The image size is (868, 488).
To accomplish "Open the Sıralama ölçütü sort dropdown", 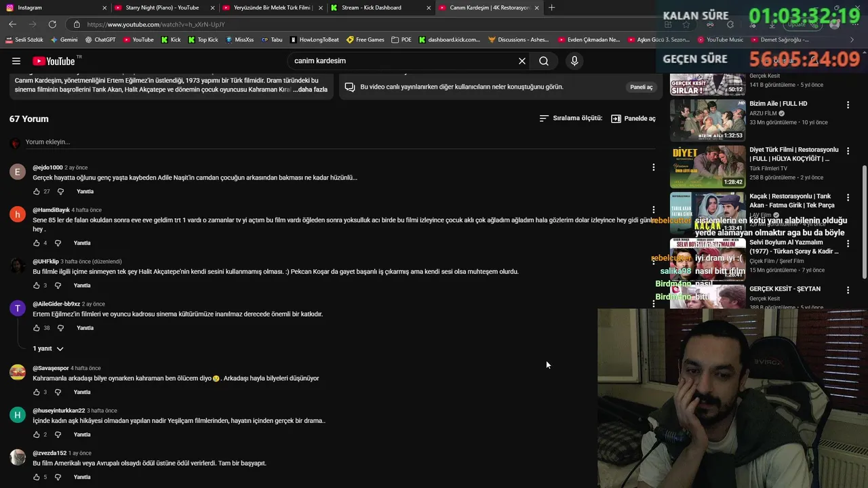I will [570, 118].
